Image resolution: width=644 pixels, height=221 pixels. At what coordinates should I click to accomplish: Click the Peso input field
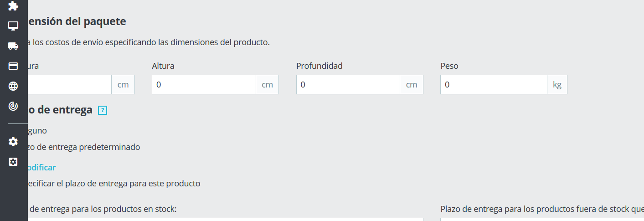click(x=493, y=85)
